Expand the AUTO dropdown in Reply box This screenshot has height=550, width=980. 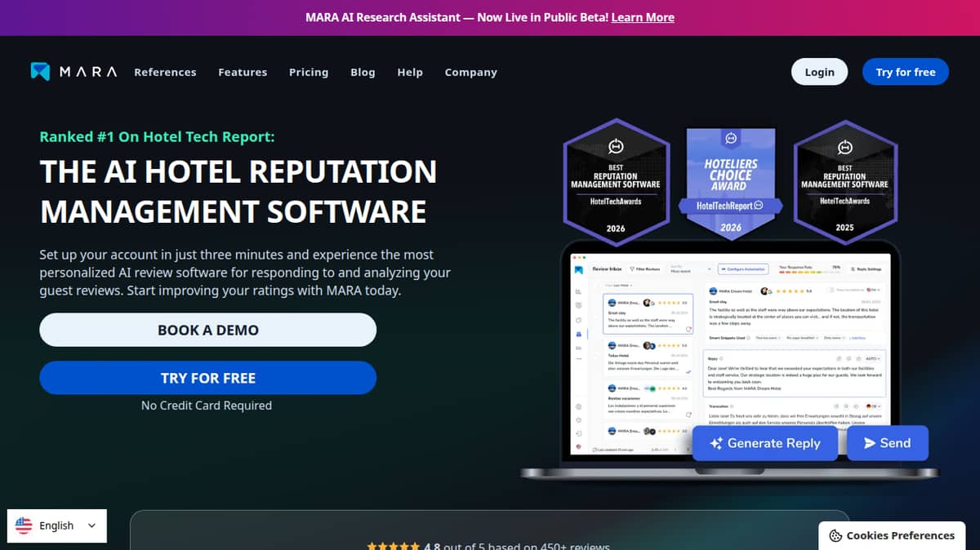click(873, 359)
